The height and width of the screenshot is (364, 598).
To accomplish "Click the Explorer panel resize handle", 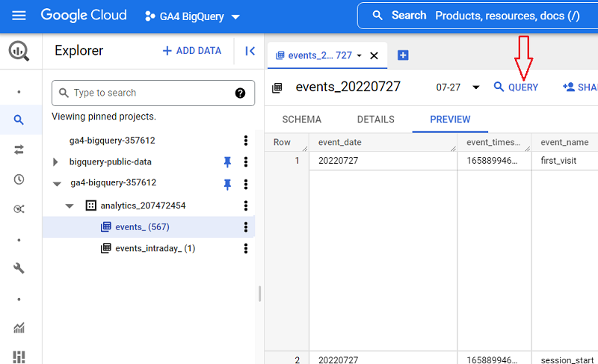I will 259,294.
